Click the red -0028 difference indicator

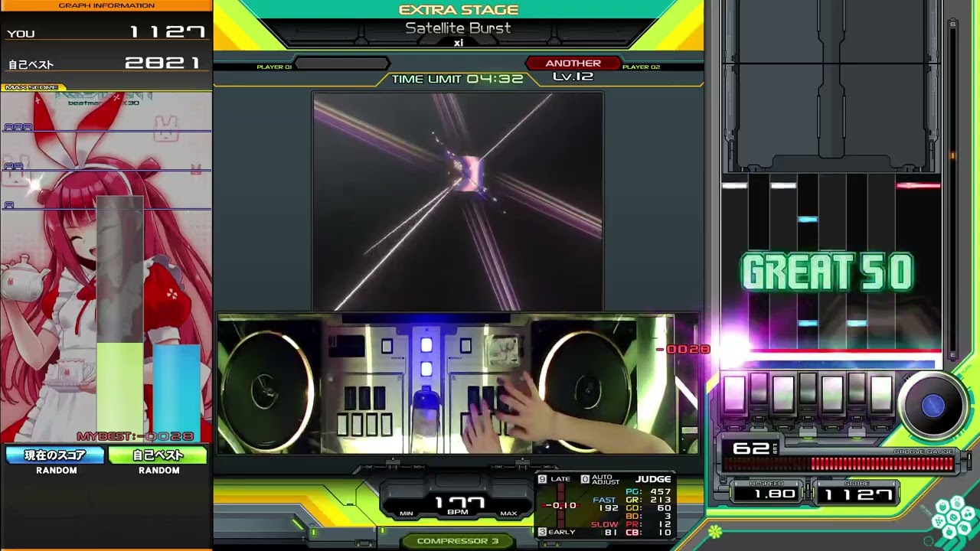(x=684, y=349)
